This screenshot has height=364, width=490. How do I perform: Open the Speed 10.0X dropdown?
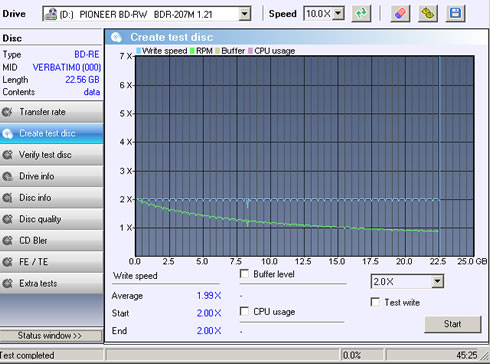(x=338, y=14)
